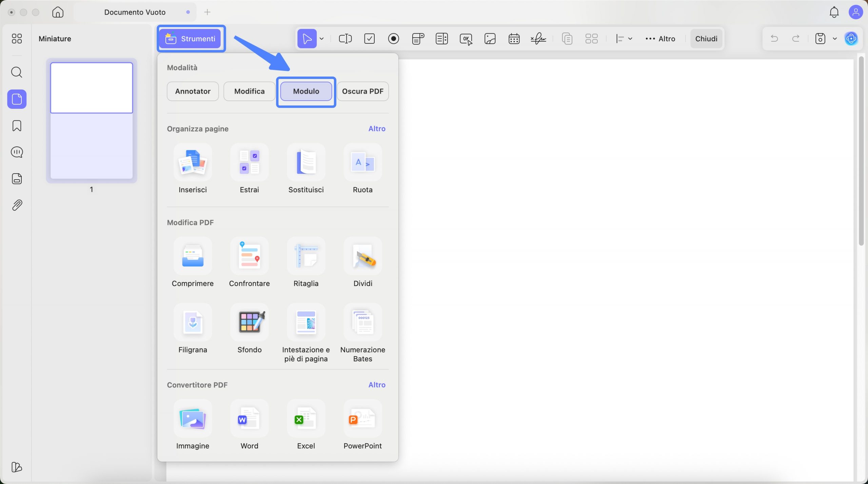The image size is (868, 484).
Task: Select Oscura PDF mode
Action: [x=362, y=91]
